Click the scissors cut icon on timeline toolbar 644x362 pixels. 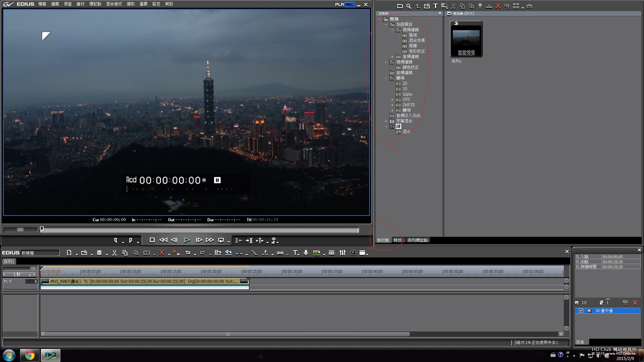[114, 253]
